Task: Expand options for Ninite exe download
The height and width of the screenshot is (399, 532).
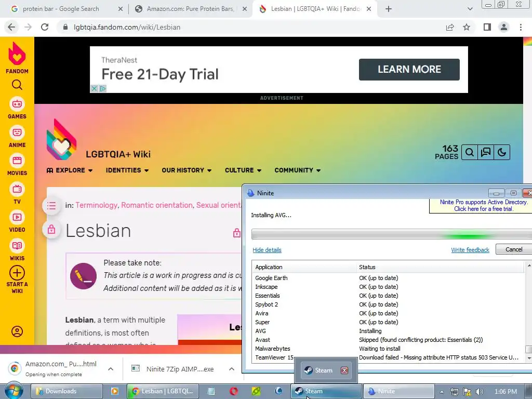Action: tap(231, 369)
